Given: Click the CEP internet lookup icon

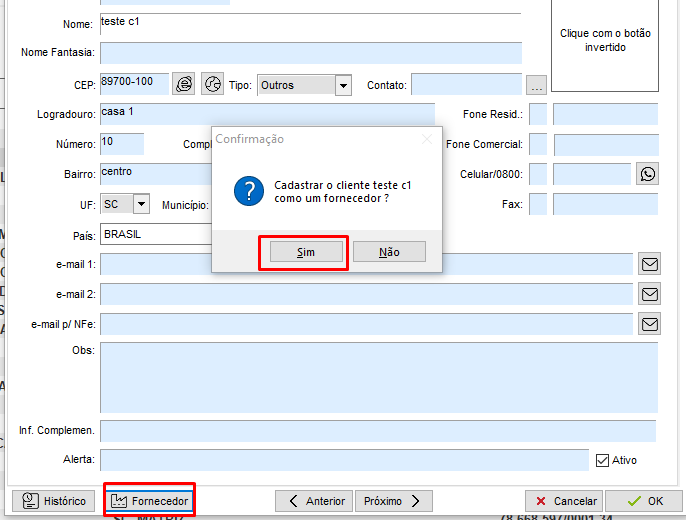Looking at the screenshot, I should (x=184, y=85).
